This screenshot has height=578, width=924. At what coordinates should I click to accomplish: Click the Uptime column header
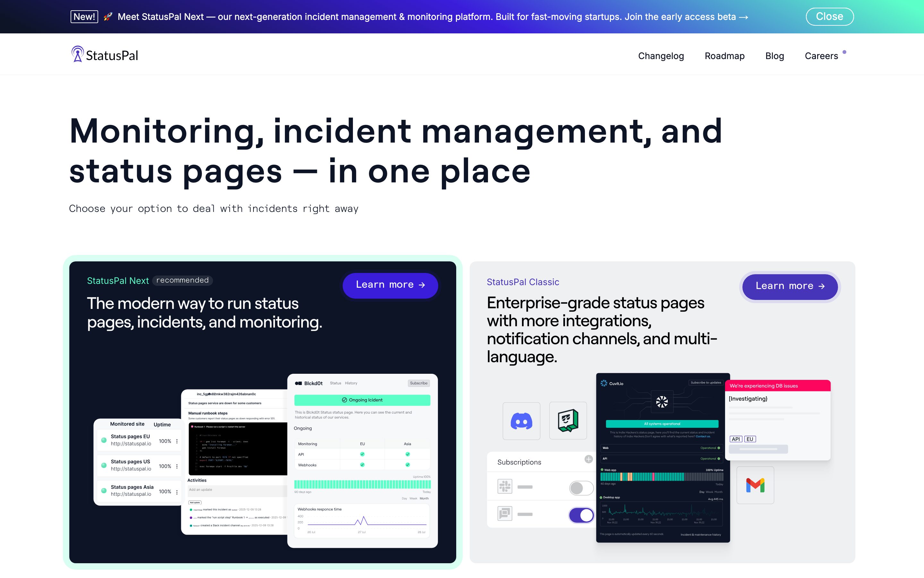[162, 425]
